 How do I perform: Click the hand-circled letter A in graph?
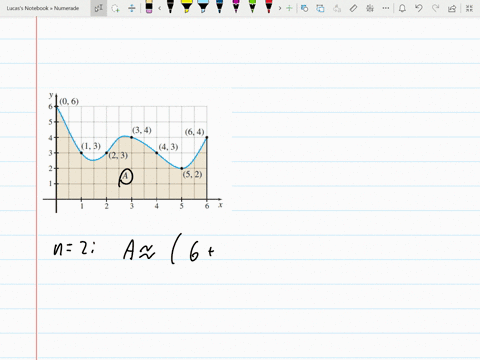pos(126,177)
